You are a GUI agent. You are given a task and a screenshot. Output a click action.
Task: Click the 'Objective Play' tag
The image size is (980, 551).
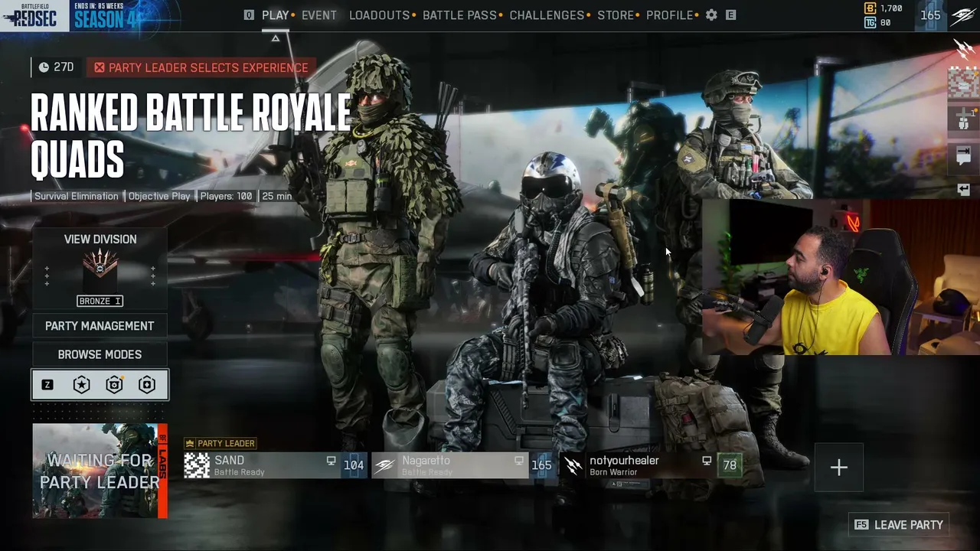tap(159, 196)
